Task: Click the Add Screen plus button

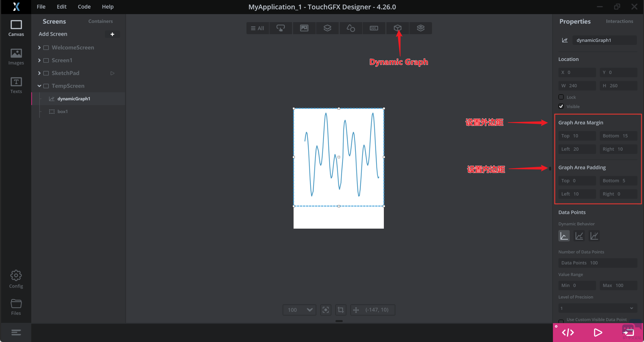Action: [112, 34]
